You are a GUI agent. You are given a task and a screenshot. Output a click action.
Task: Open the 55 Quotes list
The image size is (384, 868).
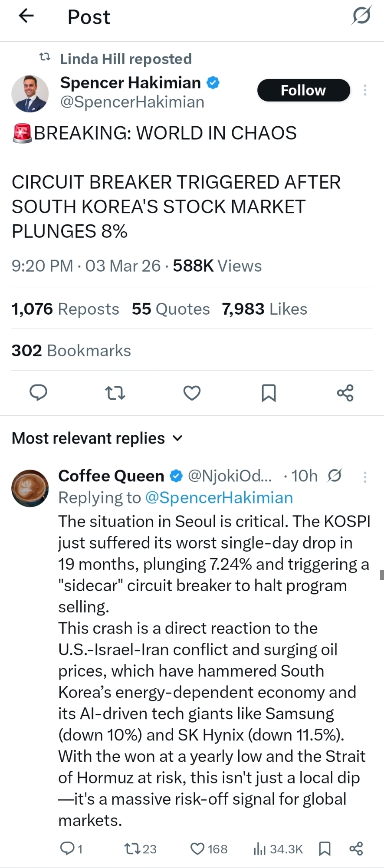click(x=171, y=309)
